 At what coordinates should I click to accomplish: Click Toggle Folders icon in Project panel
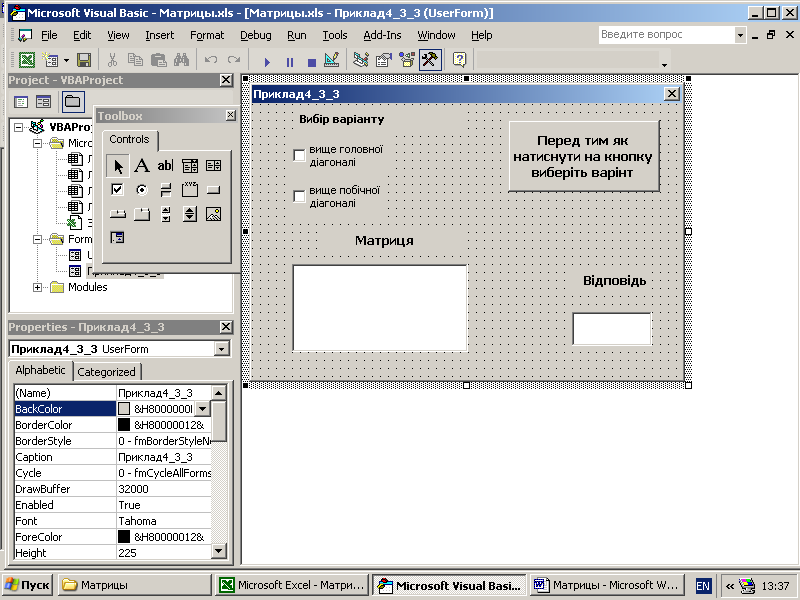tap(72, 102)
